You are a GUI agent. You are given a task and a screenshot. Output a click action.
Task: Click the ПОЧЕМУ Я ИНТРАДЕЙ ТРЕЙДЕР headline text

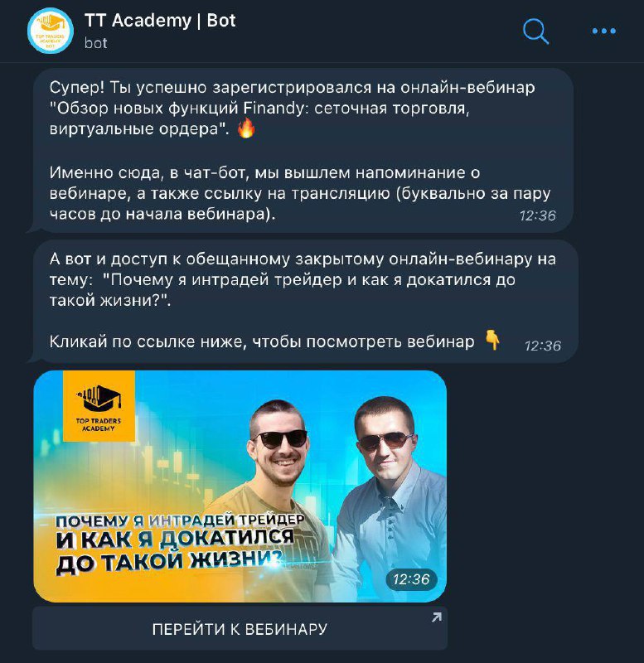pos(180,520)
